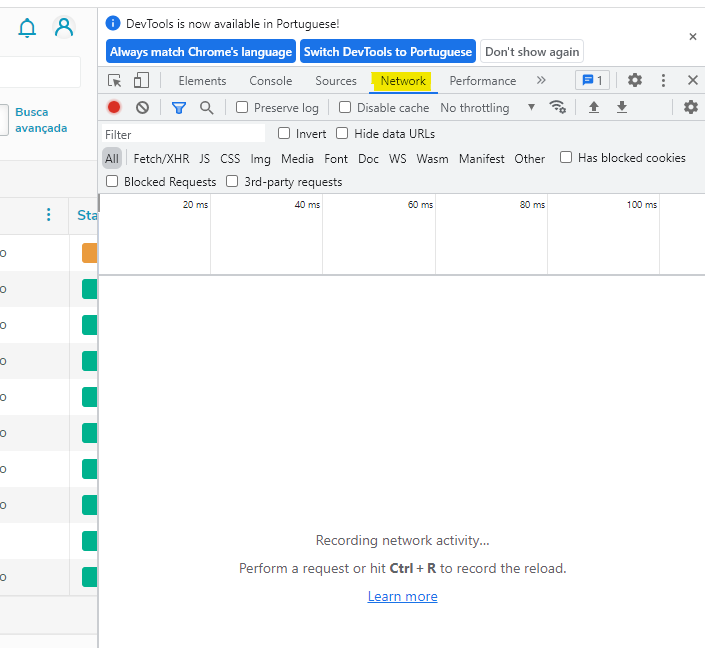
Task: Filter requests by Wasm type
Action: (432, 159)
